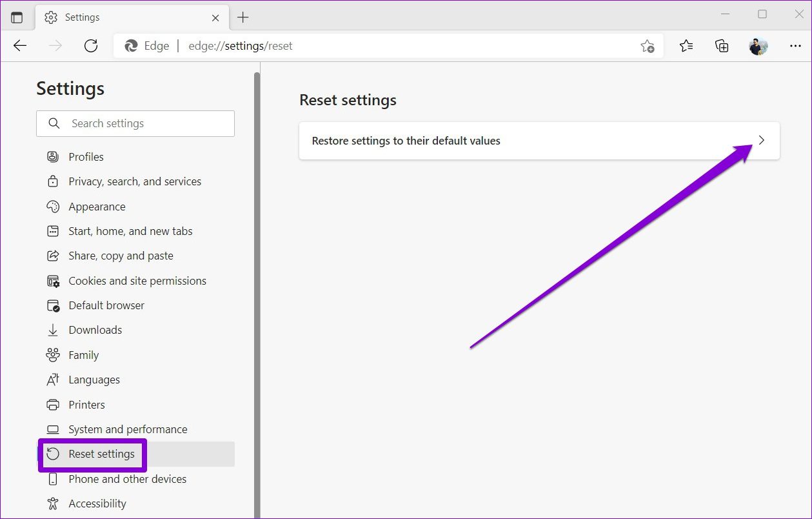
Task: Click the user profile avatar
Action: point(758,46)
